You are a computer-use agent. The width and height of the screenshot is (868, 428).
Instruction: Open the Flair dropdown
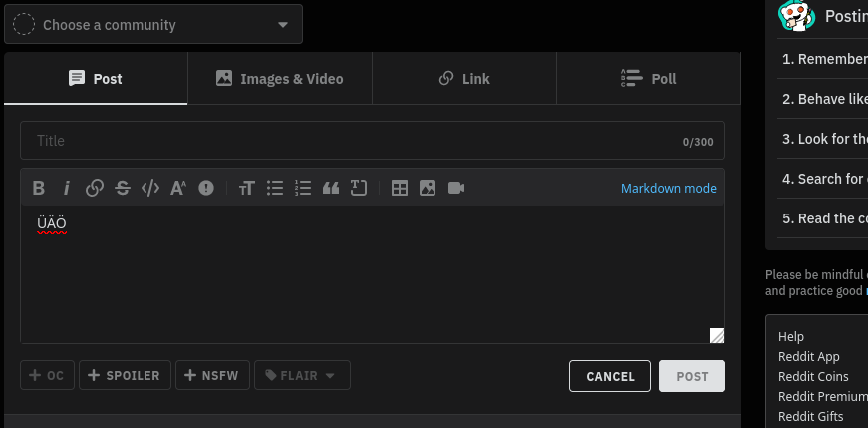pos(302,375)
